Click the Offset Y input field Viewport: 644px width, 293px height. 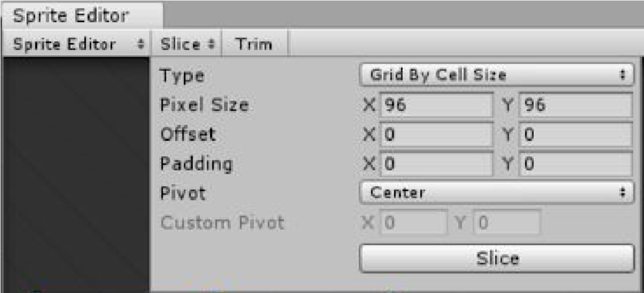576,134
